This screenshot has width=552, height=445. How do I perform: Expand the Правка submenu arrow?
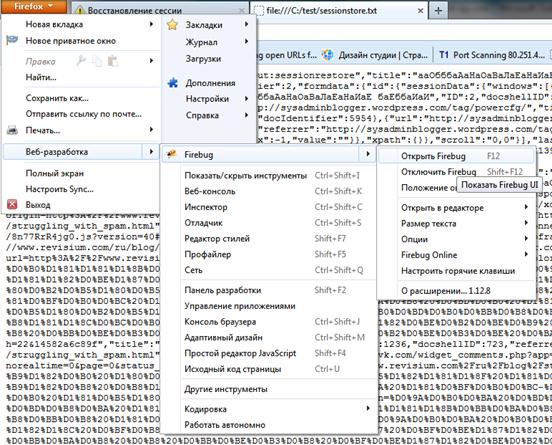point(151,61)
